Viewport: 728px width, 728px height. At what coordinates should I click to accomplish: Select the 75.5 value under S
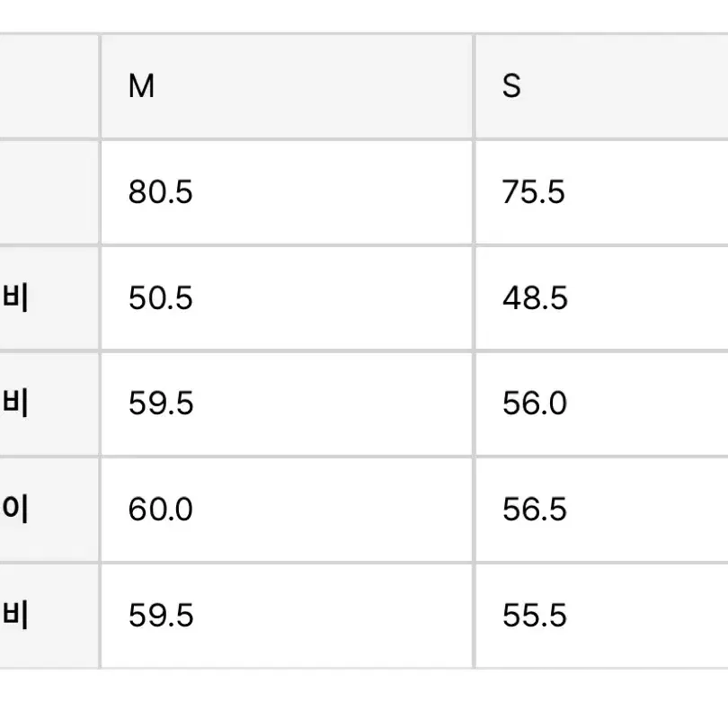point(534,191)
